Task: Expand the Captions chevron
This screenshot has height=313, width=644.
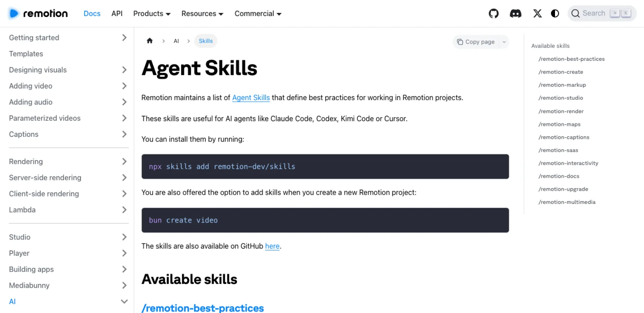Action: (124, 134)
